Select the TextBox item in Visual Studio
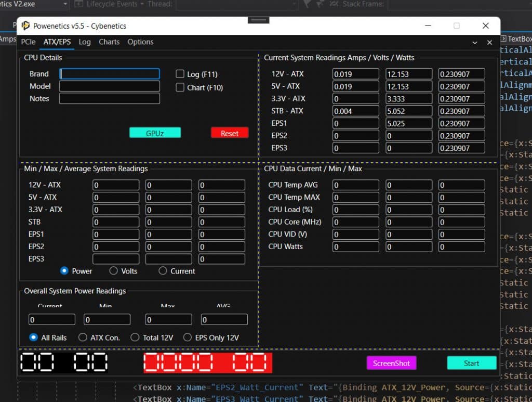The width and height of the screenshot is (532, 402). click(516, 38)
